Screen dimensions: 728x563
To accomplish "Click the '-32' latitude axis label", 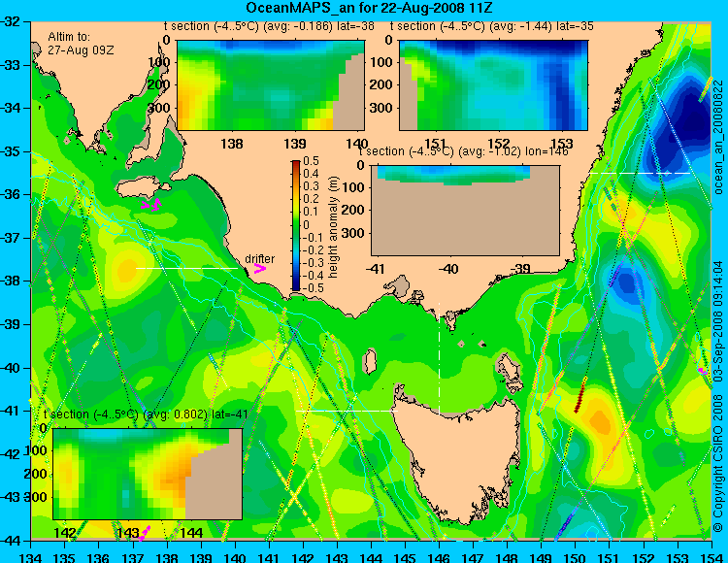I will click(10, 21).
